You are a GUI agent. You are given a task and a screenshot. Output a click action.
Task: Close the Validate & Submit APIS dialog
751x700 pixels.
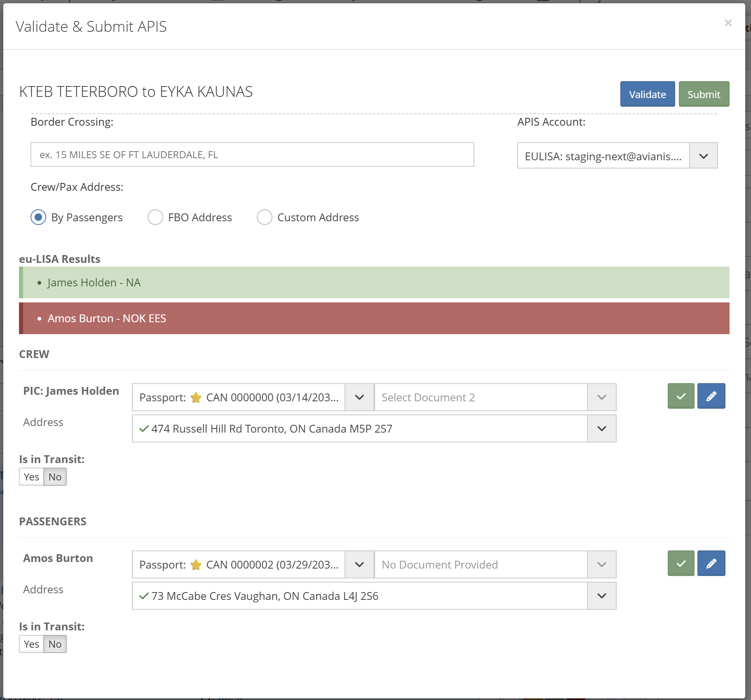coord(728,23)
